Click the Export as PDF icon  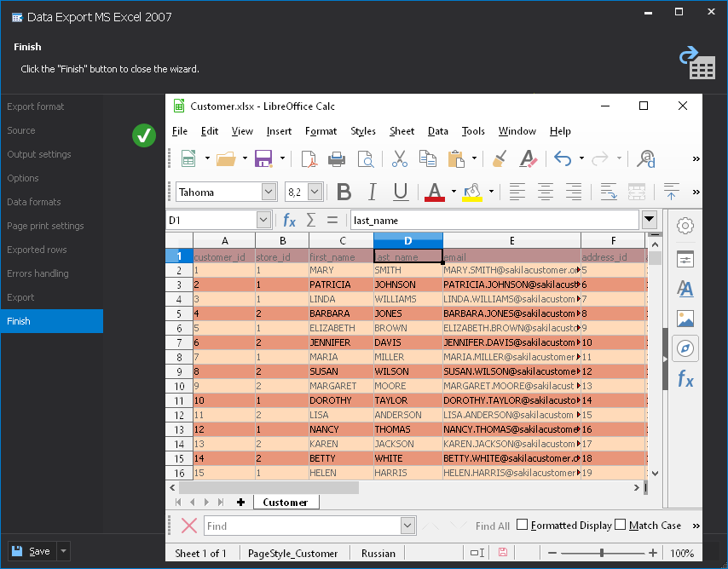pyautogui.click(x=309, y=158)
